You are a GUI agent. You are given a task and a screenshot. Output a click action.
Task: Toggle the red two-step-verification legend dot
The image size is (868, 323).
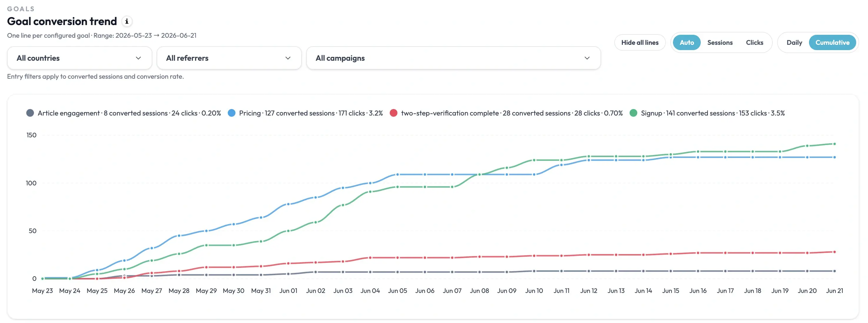pos(393,113)
